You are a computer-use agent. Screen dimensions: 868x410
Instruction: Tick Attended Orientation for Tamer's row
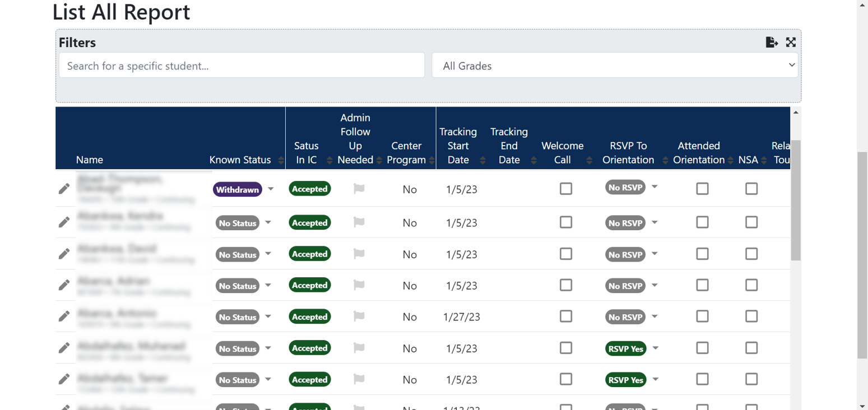point(702,379)
